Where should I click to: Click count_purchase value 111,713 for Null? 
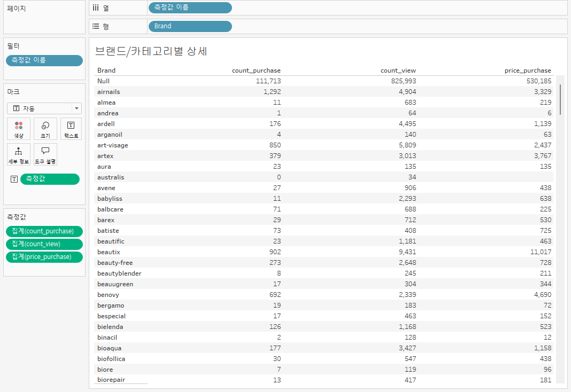(268, 81)
